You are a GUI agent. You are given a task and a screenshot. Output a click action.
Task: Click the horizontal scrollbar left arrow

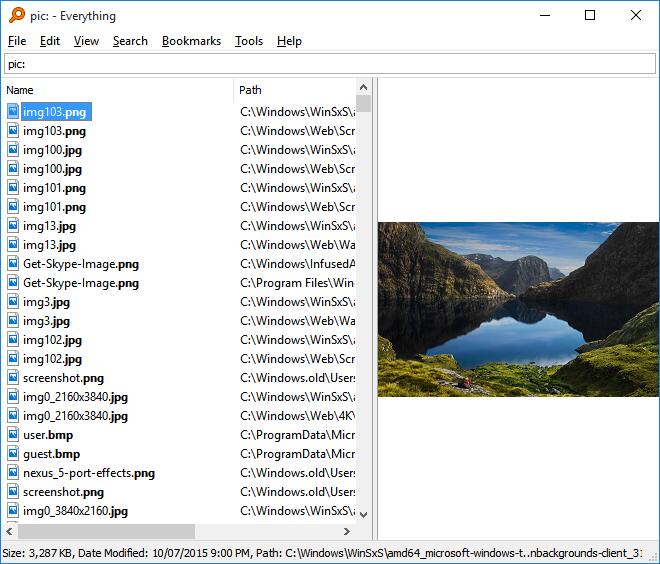pyautogui.click(x=9, y=532)
